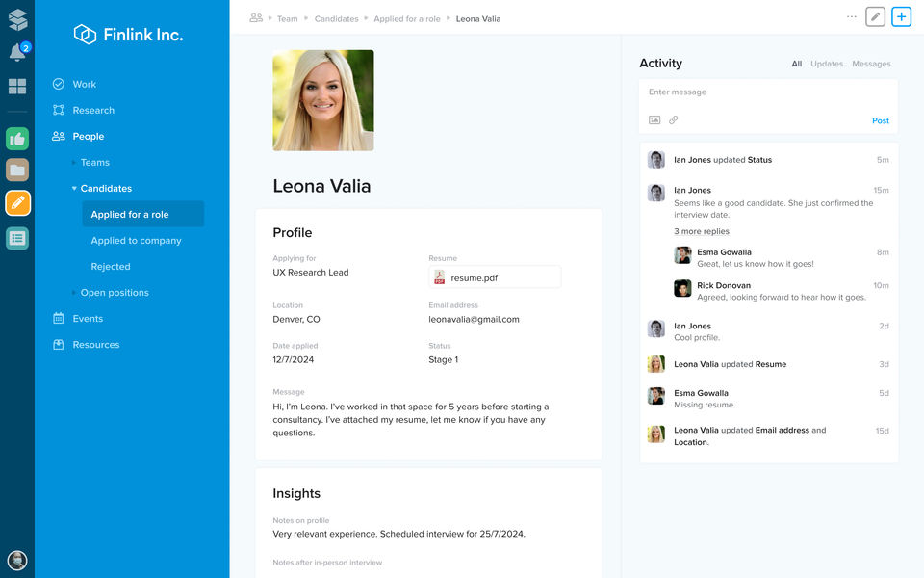Viewport: 924px width, 578px height.
Task: Attach image to message
Action: [654, 119]
